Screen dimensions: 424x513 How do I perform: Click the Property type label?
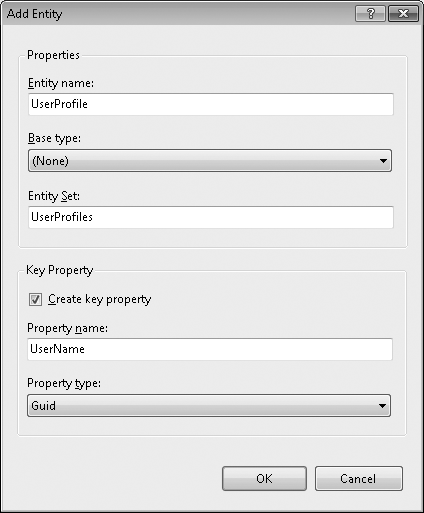tap(64, 383)
